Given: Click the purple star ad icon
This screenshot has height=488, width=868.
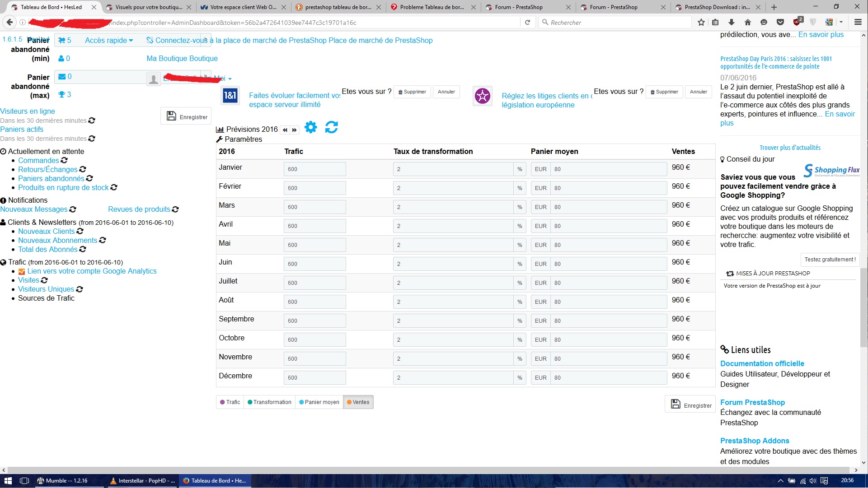Looking at the screenshot, I should tap(482, 96).
